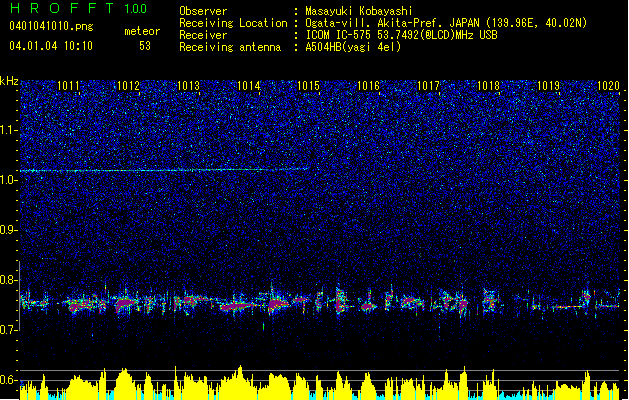Click the 1020 time marker
Image resolution: width=629 pixels, height=400 pixels.
pyautogui.click(x=608, y=86)
